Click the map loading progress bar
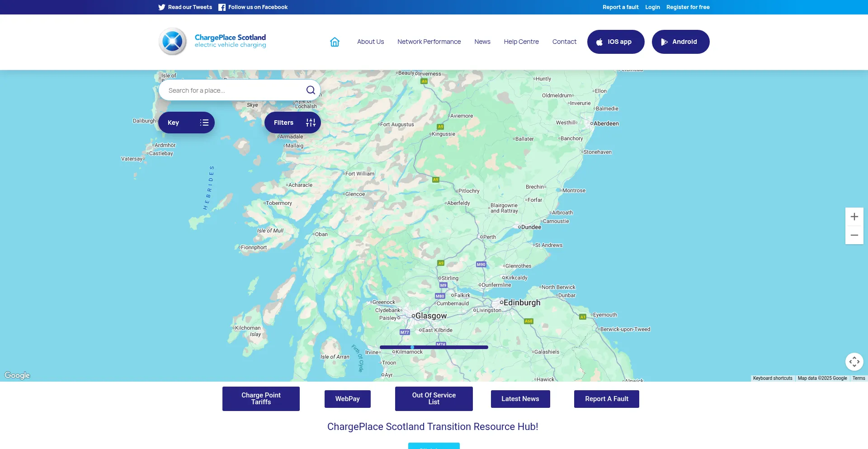This screenshot has width=868, height=449. [x=434, y=347]
